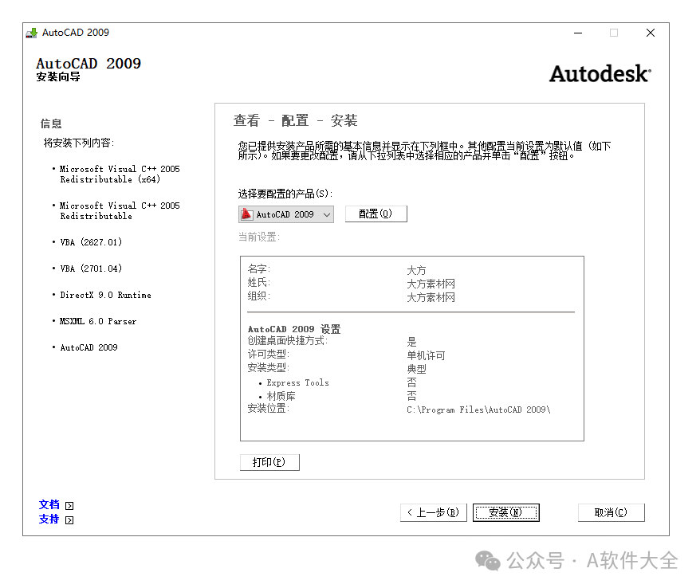
Task: Click the 'AutoCAD 2009 设置' heading
Action: click(x=294, y=329)
